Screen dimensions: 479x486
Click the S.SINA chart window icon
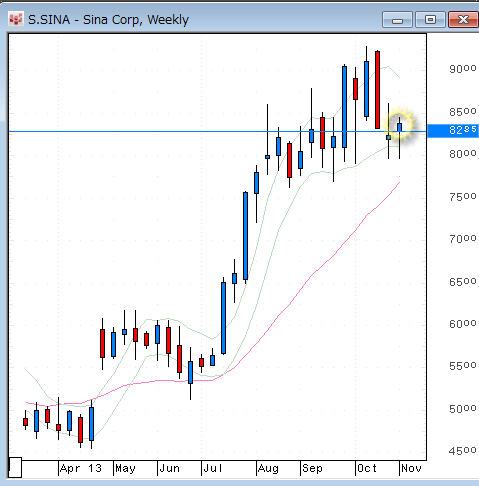click(16, 20)
